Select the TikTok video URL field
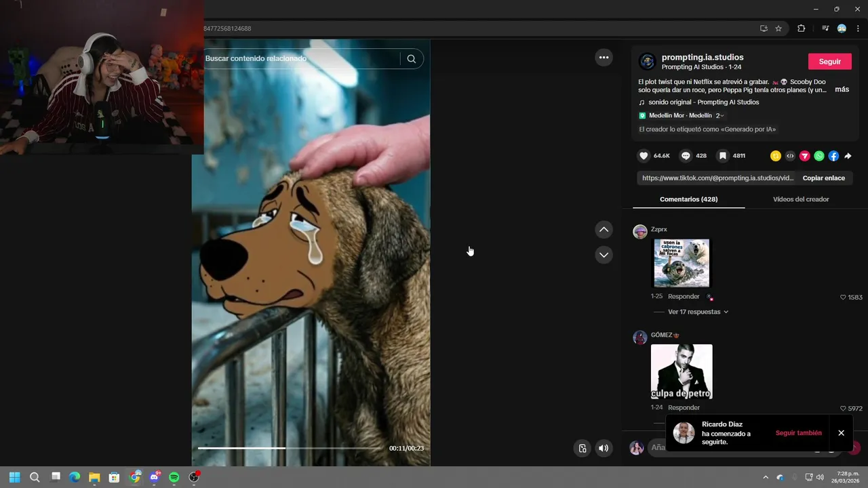The image size is (868, 488). pyautogui.click(x=717, y=178)
